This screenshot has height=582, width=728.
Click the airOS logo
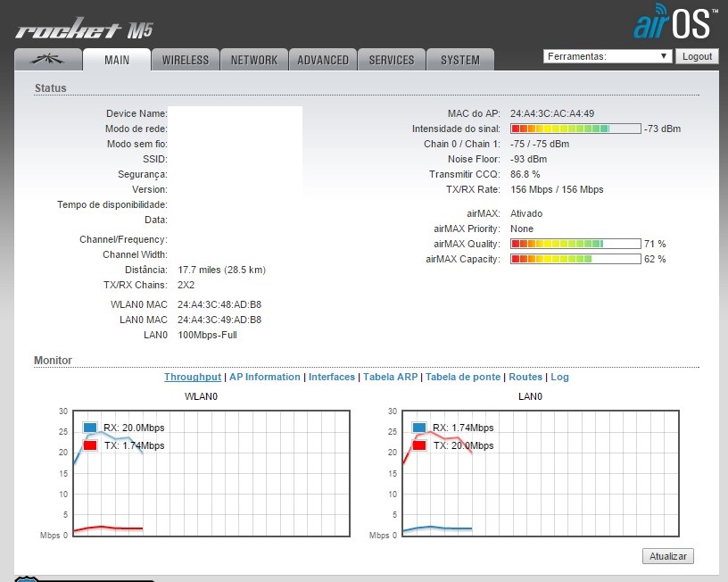tap(675, 21)
